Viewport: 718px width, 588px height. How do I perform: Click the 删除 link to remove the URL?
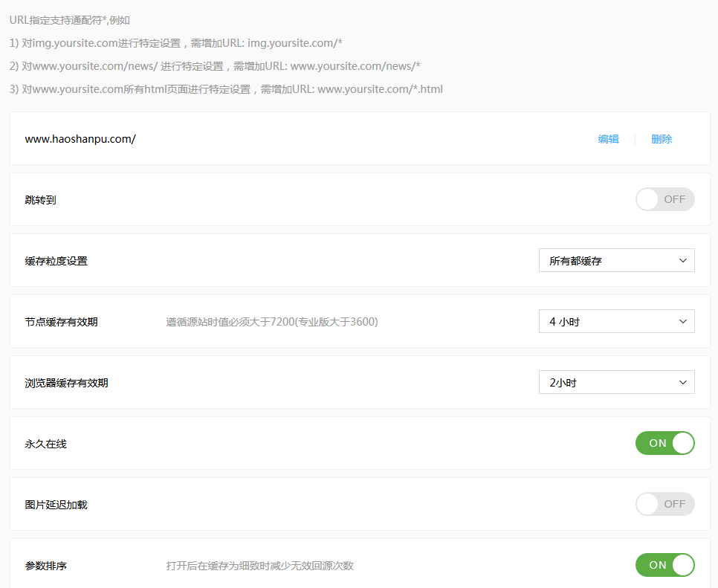point(662,139)
